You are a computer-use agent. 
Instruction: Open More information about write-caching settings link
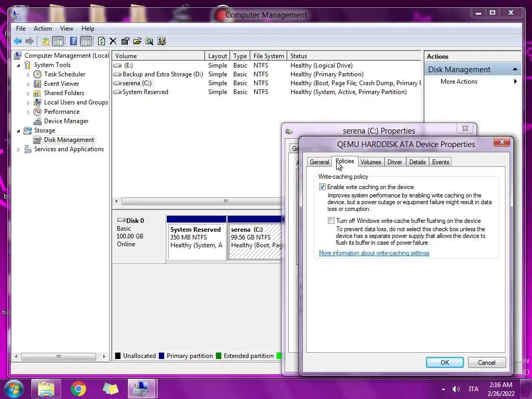(374, 253)
